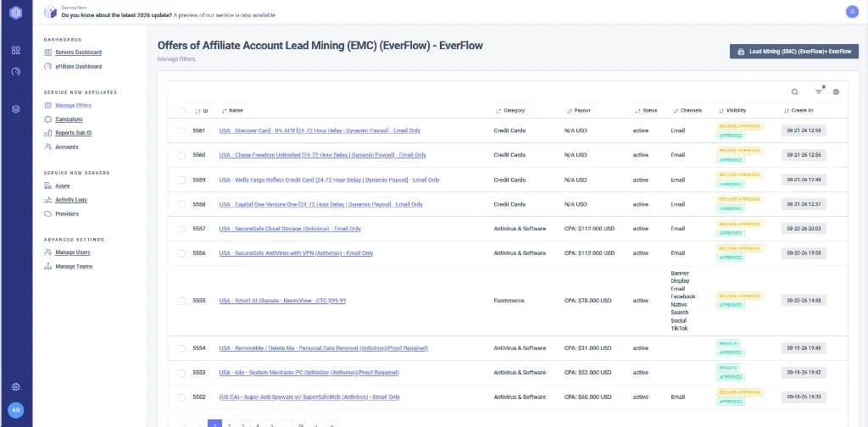Click the Ecommerce category cell

pyautogui.click(x=509, y=301)
